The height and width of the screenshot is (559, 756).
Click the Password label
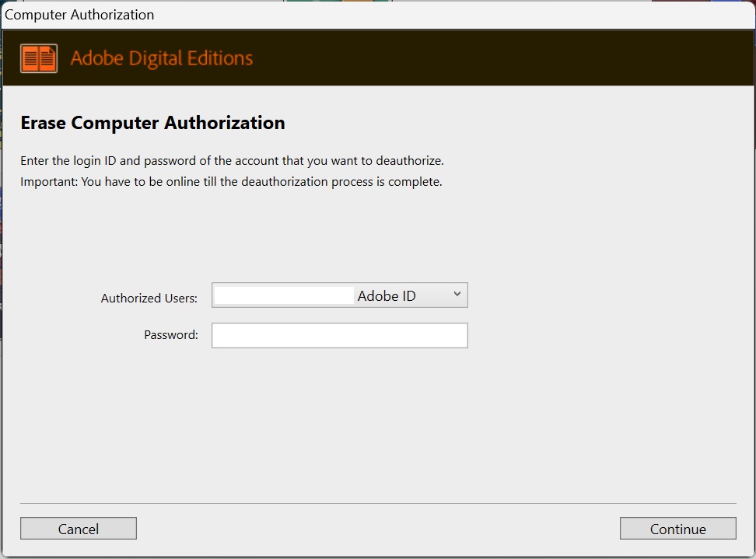[x=171, y=335]
